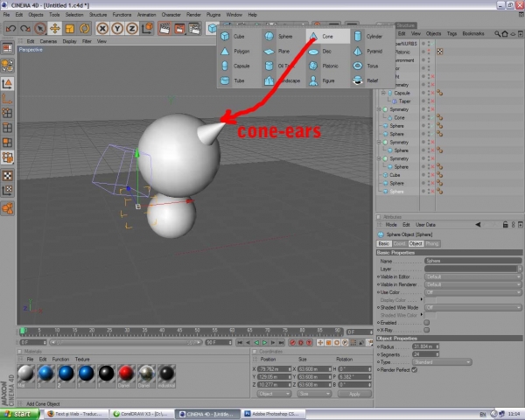Open the Visible in Editor dropdown

pos(473,277)
